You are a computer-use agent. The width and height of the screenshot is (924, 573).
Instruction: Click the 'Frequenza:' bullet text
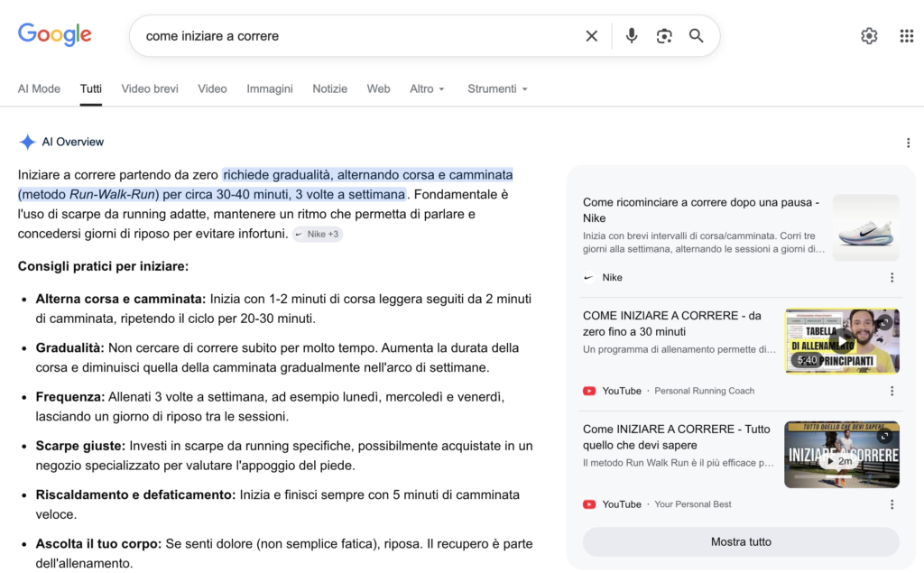(70, 397)
